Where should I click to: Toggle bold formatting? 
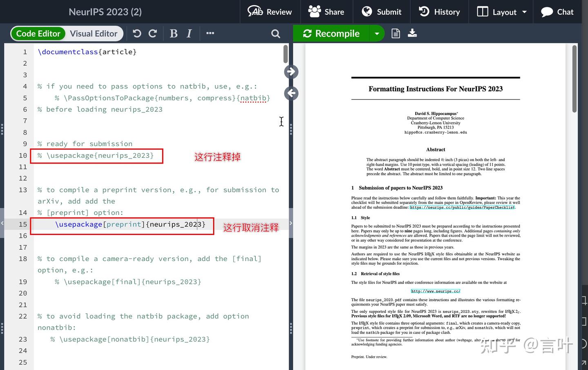point(174,33)
